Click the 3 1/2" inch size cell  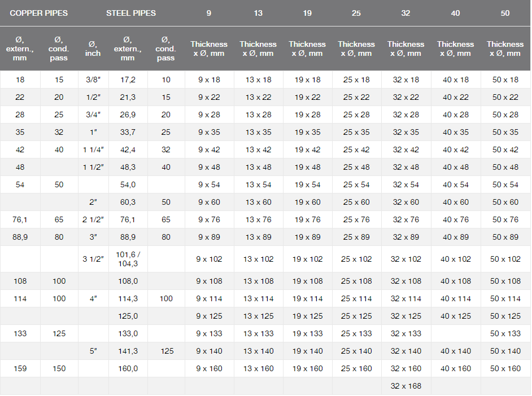93,259
